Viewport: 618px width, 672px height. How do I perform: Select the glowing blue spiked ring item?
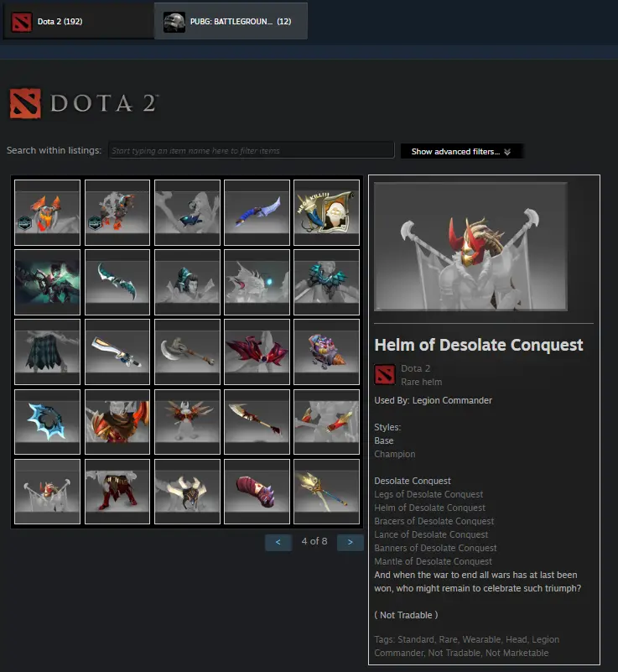point(47,422)
